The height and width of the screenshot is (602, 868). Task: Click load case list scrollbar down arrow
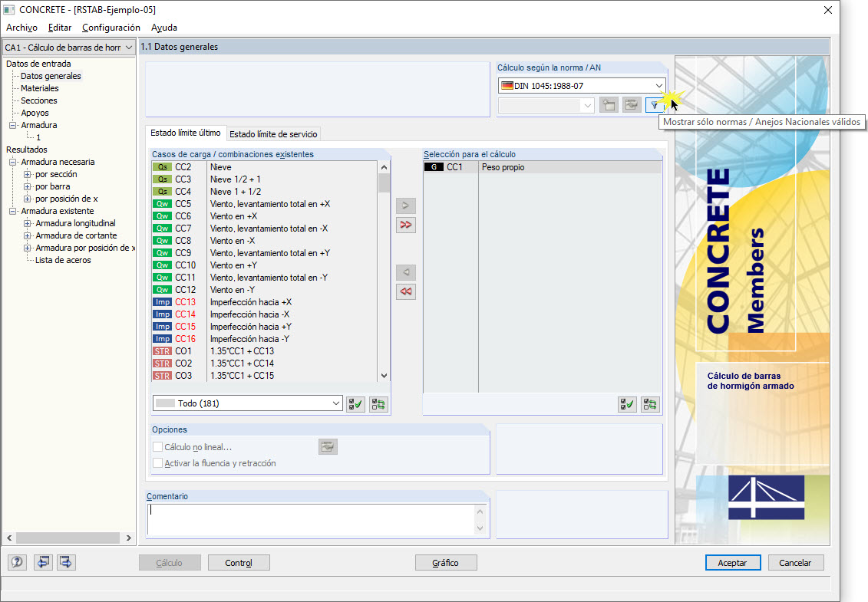(x=384, y=376)
